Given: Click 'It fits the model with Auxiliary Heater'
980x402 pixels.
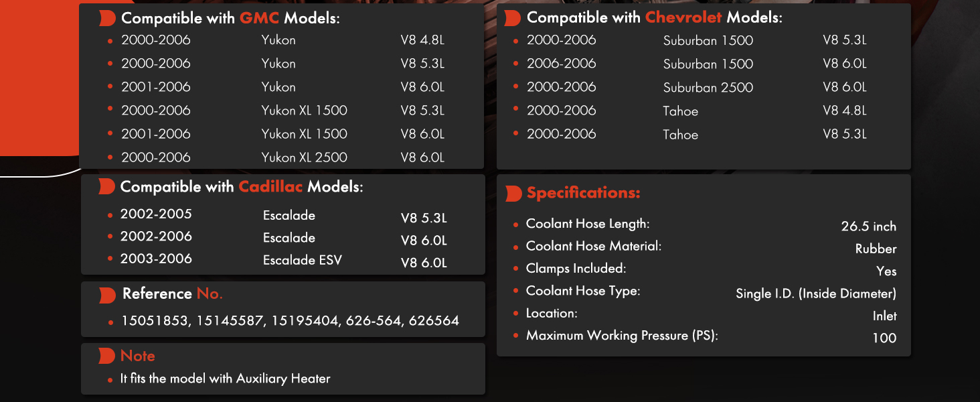Looking at the screenshot, I should coord(226,379).
